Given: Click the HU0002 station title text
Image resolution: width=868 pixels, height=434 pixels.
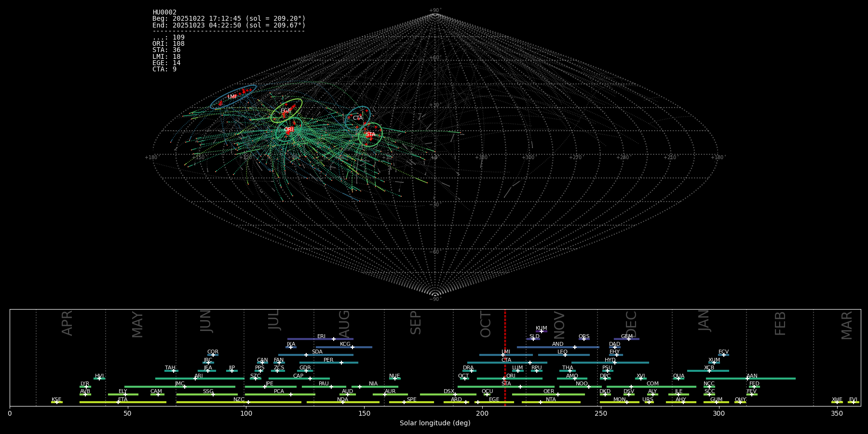Looking at the screenshot, I should tap(164, 13).
